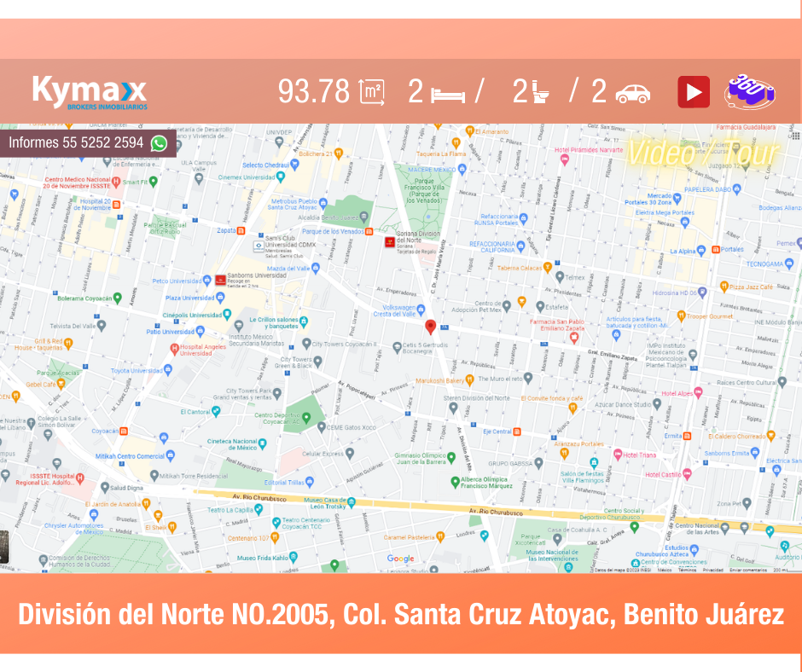This screenshot has width=802, height=672.
Task: Open the Teatro La Capilla marker
Action: pyautogui.click(x=259, y=509)
